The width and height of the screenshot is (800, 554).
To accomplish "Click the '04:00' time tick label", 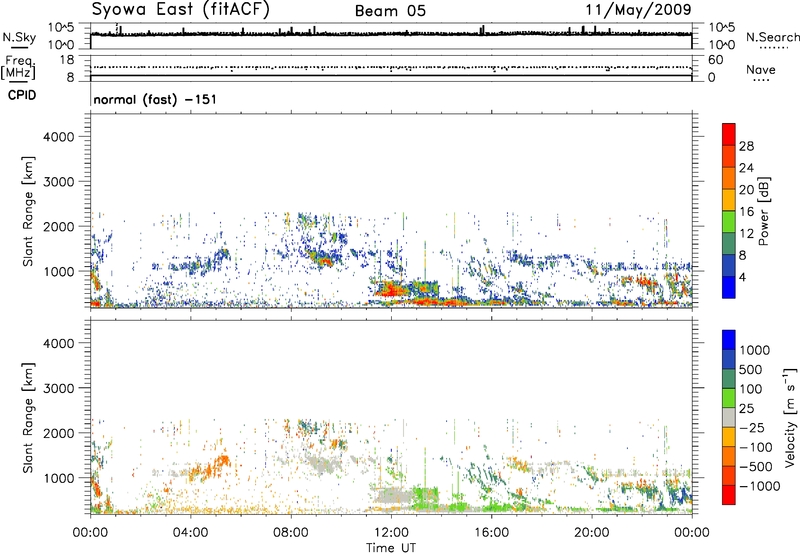I will 190,533.
